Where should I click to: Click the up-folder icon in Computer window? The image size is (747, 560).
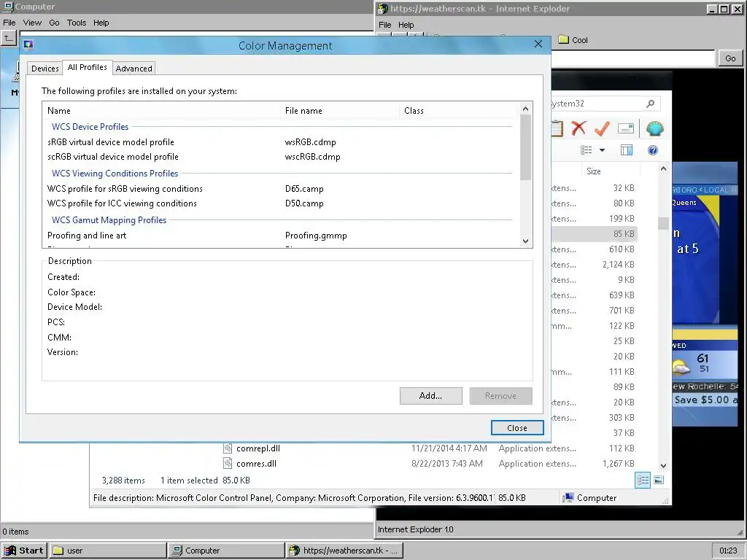click(x=9, y=38)
